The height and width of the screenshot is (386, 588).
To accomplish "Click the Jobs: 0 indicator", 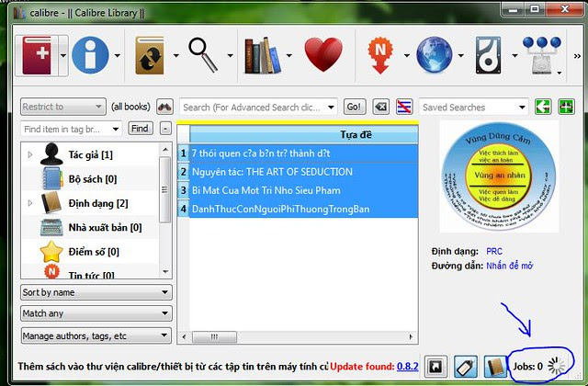I will 538,366.
